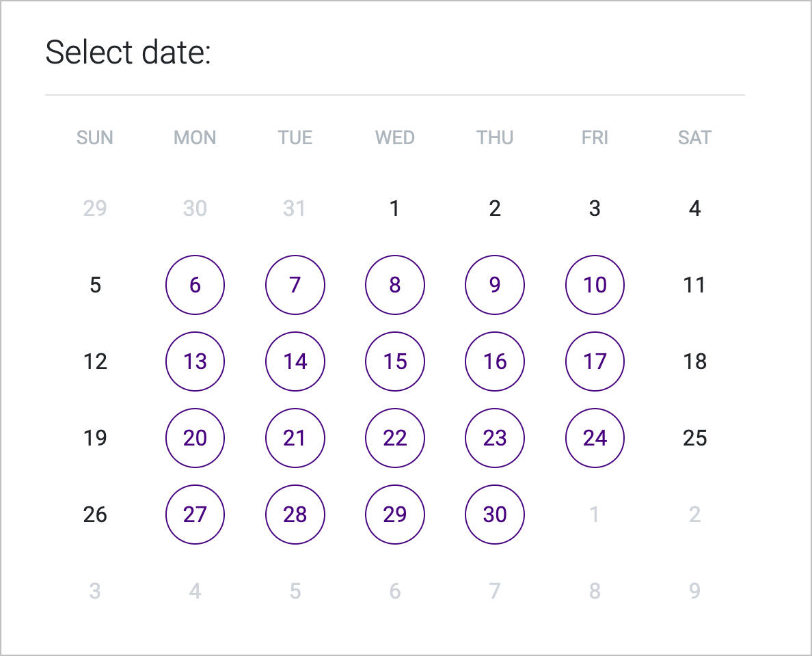
Task: Select Thursday the 16th
Action: pyautogui.click(x=495, y=361)
